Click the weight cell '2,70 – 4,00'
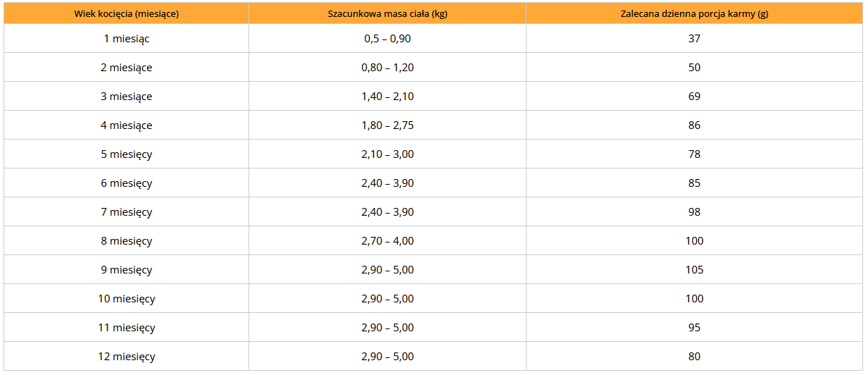868x375 pixels. coord(387,241)
